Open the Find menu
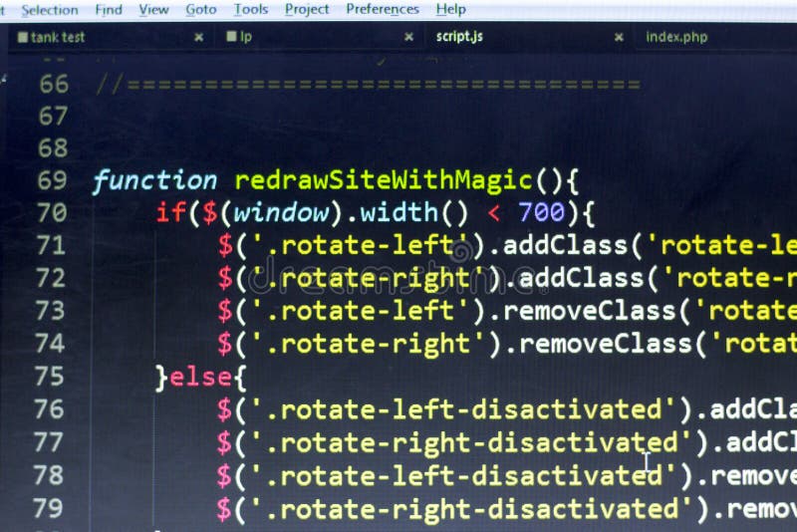 [x=110, y=9]
